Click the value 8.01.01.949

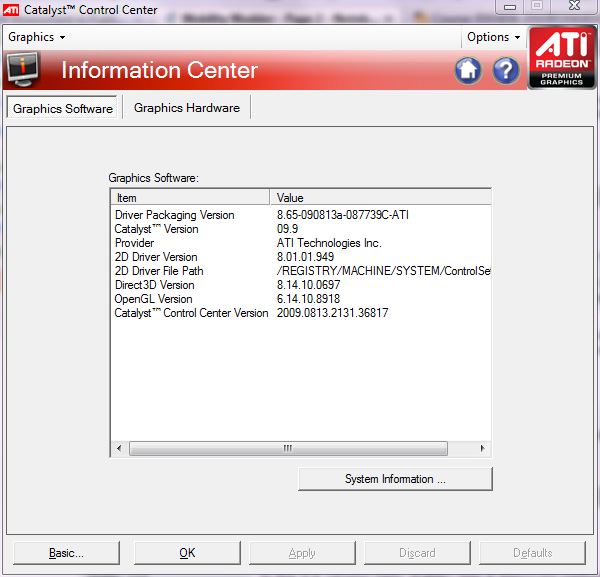pos(305,257)
